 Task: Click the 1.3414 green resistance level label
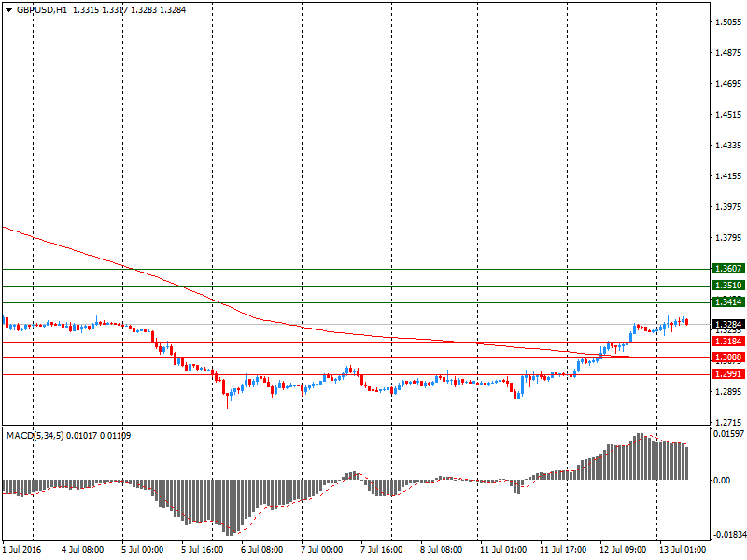[x=728, y=301]
